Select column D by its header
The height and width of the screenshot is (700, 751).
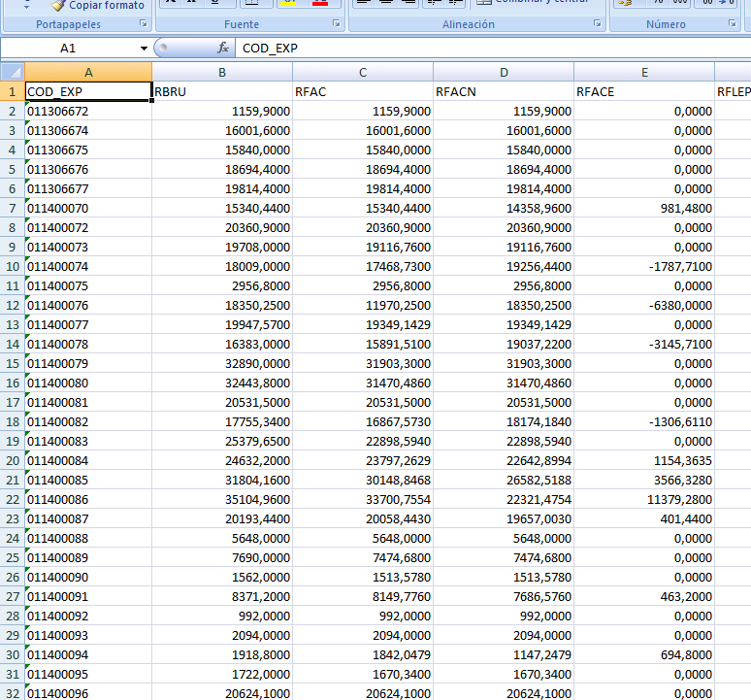pyautogui.click(x=504, y=72)
